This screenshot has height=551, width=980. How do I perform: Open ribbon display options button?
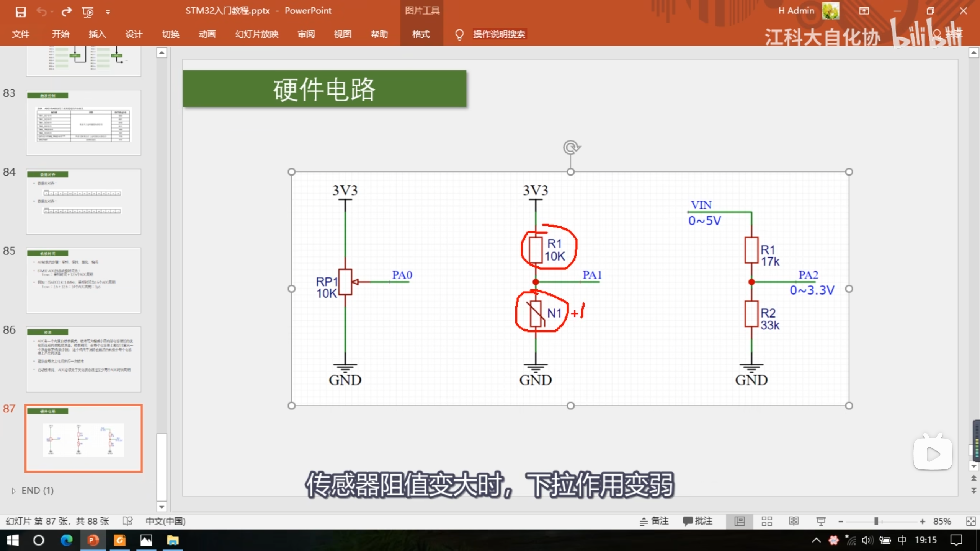coord(864,11)
